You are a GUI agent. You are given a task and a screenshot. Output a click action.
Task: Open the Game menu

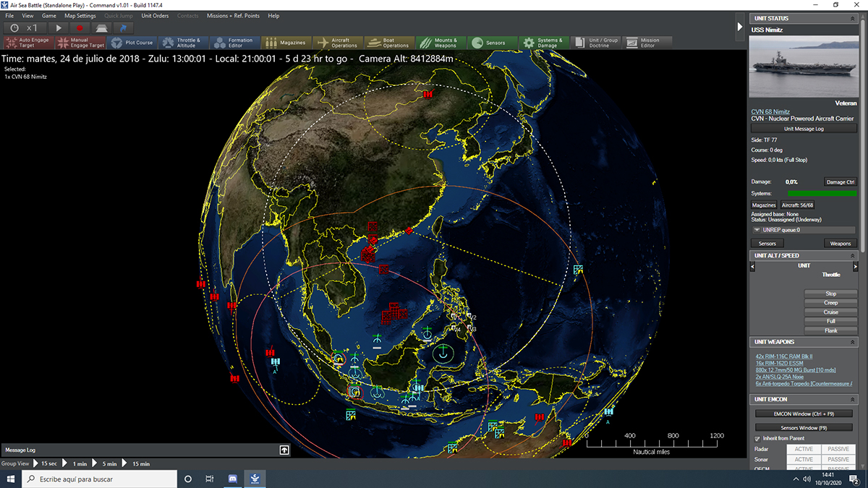coord(49,15)
